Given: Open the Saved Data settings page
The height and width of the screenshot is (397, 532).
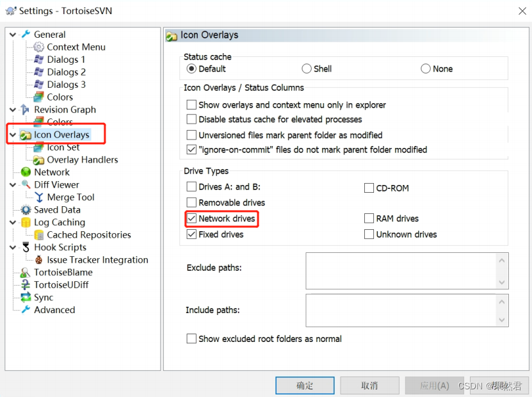Looking at the screenshot, I should [x=57, y=209].
